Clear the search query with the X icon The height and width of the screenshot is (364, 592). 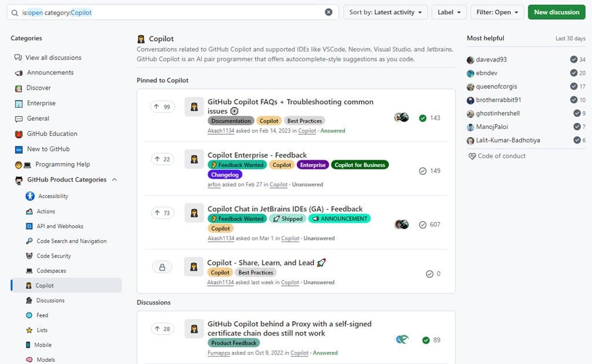pyautogui.click(x=329, y=12)
